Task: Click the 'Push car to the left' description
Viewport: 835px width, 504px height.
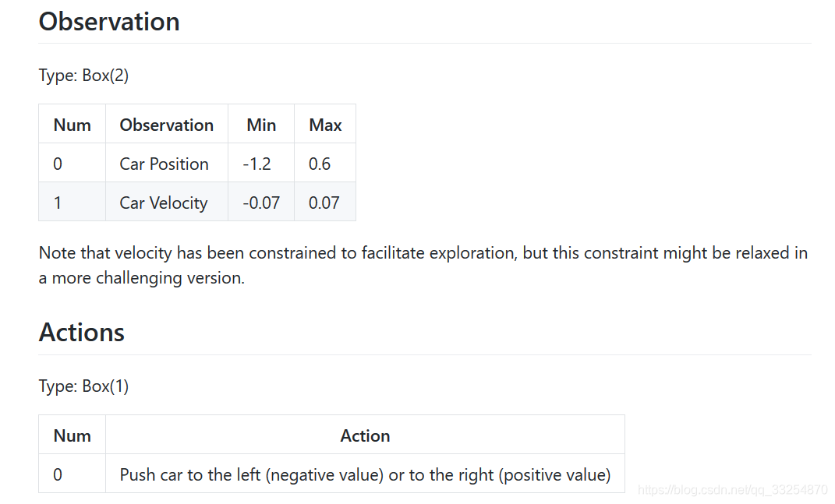Action: point(365,474)
